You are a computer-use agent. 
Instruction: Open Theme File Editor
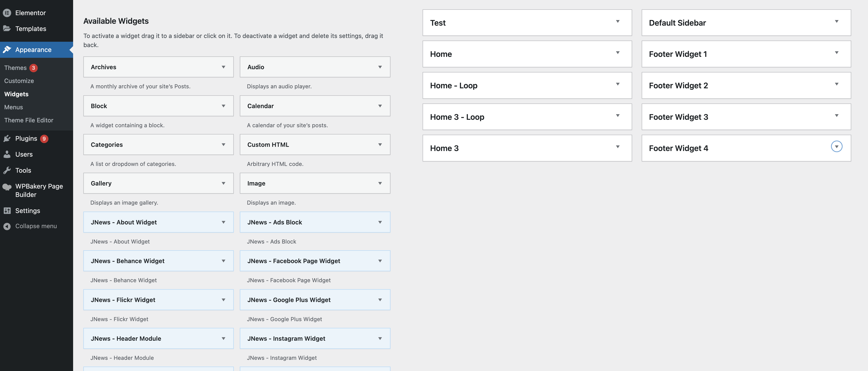(x=29, y=120)
